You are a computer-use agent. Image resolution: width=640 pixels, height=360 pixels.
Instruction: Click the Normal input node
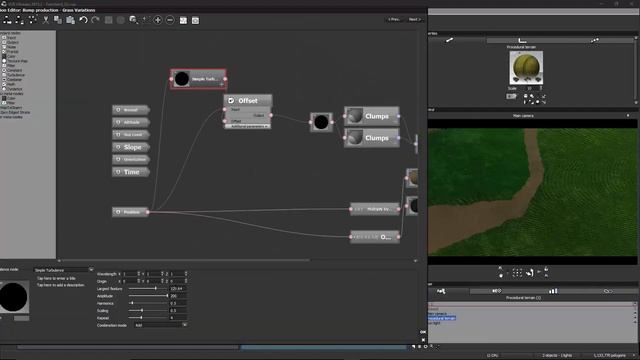[x=131, y=110]
